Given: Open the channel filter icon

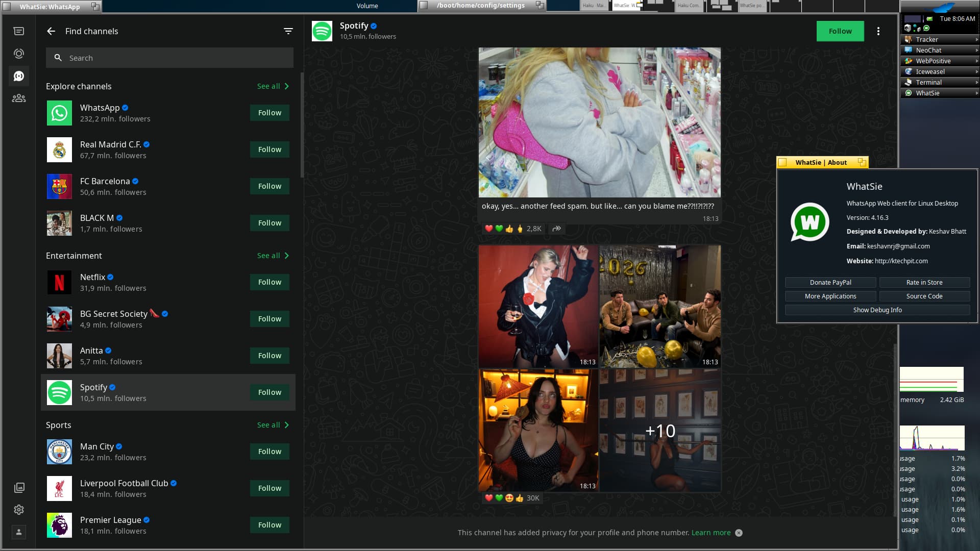Looking at the screenshot, I should click(x=288, y=31).
